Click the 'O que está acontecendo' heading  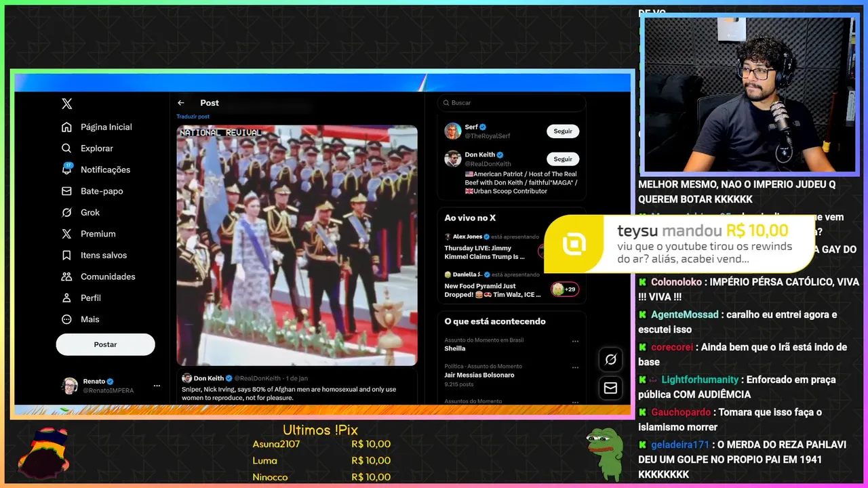(x=495, y=321)
